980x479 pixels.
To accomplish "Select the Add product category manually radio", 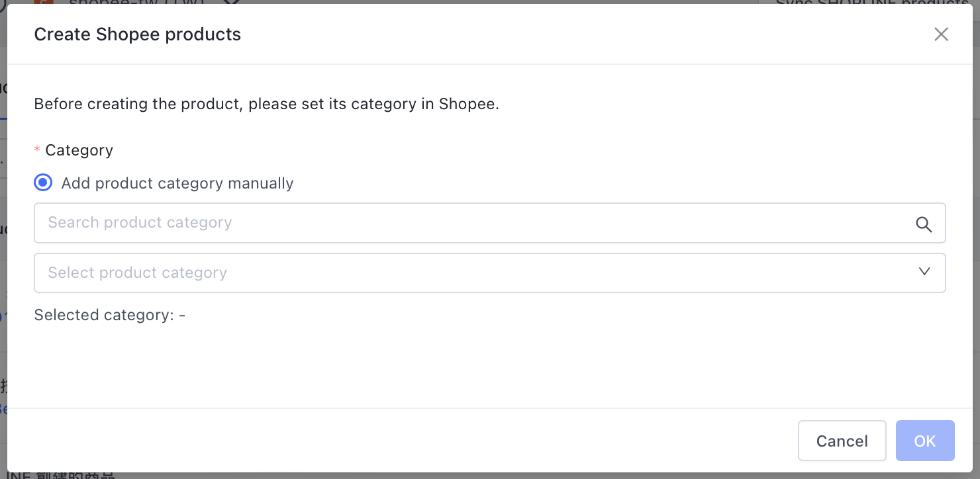I will point(43,183).
